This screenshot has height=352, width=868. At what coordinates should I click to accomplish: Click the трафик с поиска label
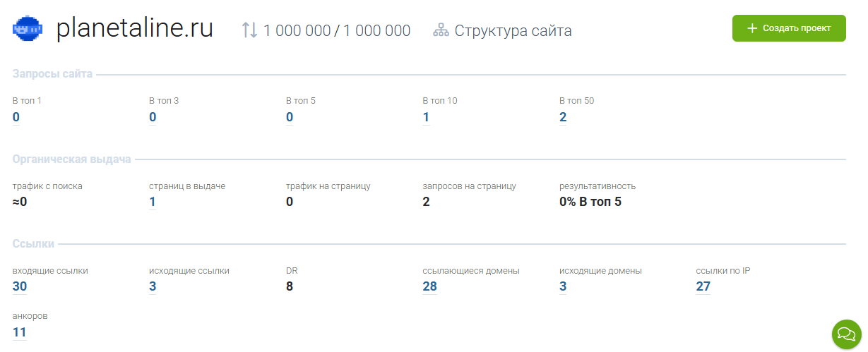pos(47,186)
